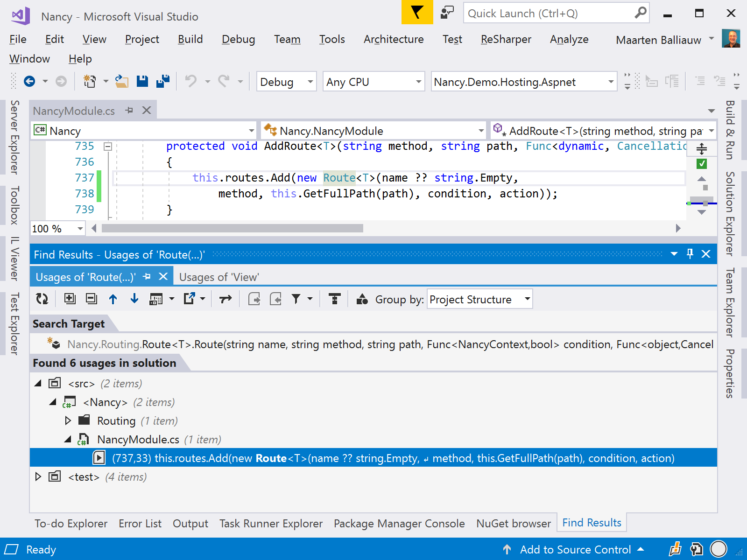The image size is (747, 560).
Task: Pin the NancyModule.cs editor tab
Action: pos(129,111)
